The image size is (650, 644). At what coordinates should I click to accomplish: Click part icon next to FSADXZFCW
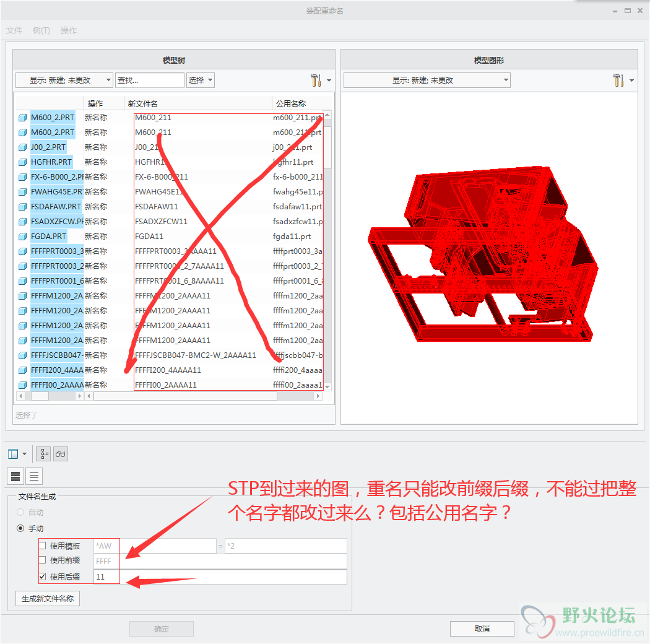tap(23, 222)
